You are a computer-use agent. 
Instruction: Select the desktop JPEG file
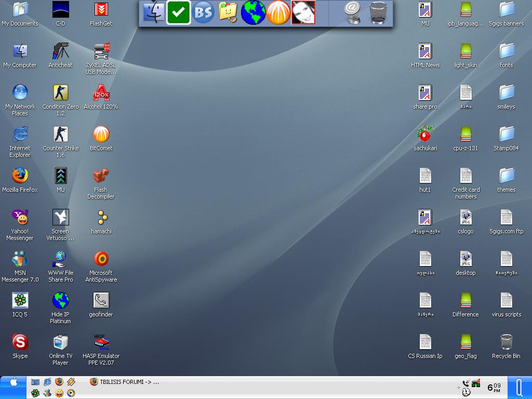[x=465, y=263]
